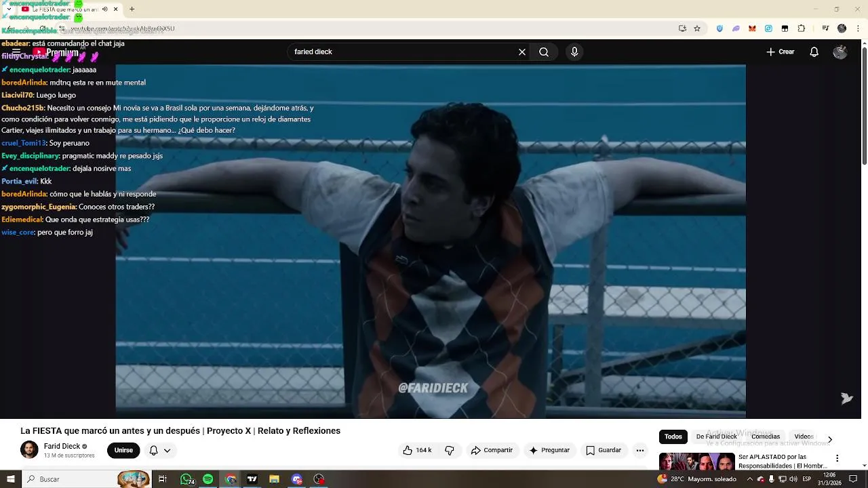Mute the tab via speaker icon
The height and width of the screenshot is (488, 868).
point(104,9)
